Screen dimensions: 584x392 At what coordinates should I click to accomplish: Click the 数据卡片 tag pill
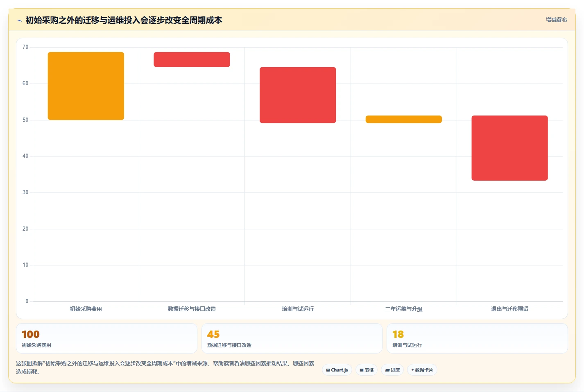[422, 370]
